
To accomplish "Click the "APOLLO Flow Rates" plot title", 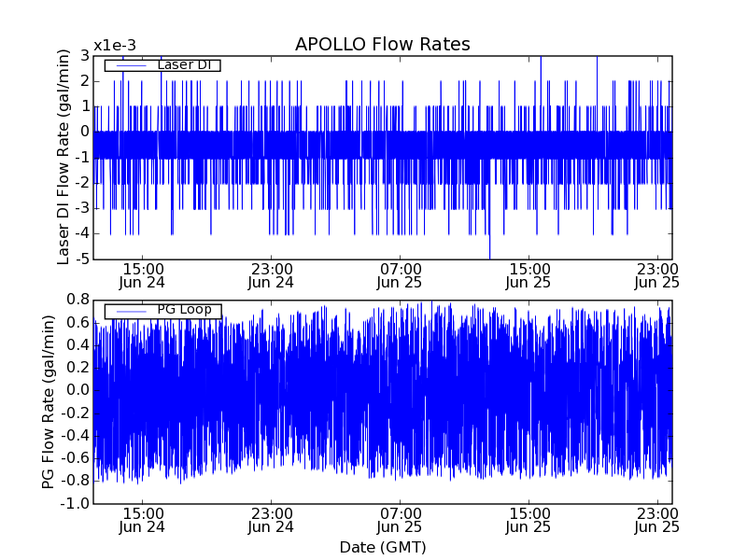I will tap(383, 44).
